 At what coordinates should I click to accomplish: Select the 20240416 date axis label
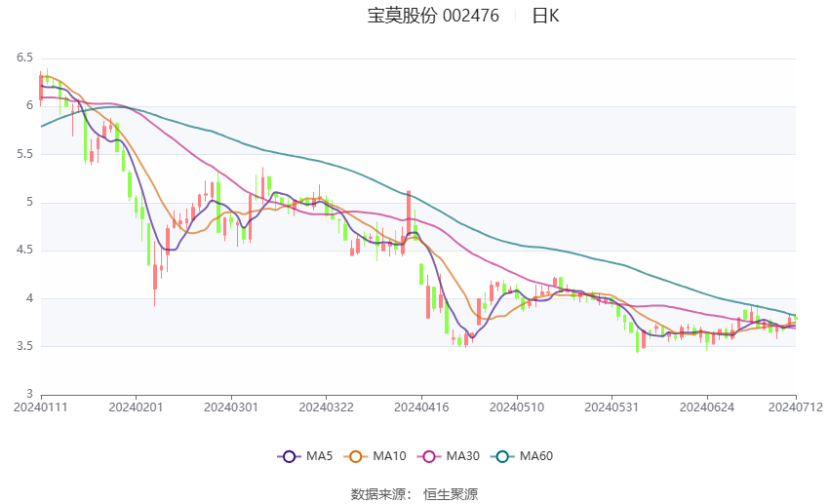(x=421, y=407)
